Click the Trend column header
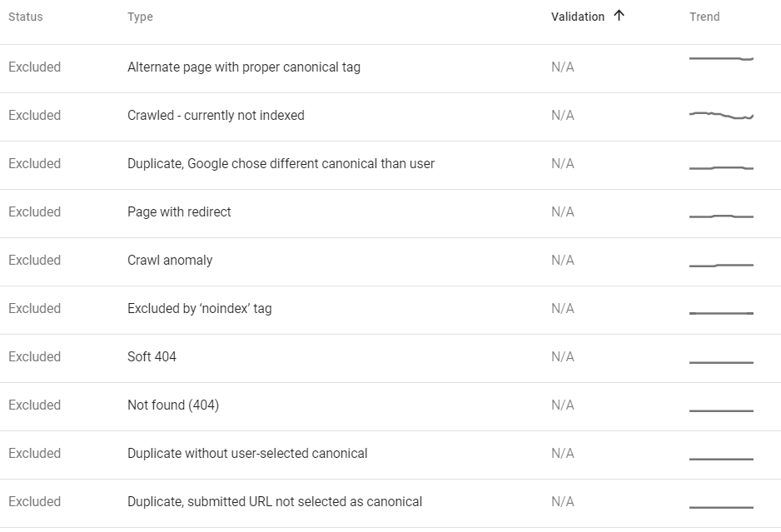The height and width of the screenshot is (532, 781). click(704, 17)
